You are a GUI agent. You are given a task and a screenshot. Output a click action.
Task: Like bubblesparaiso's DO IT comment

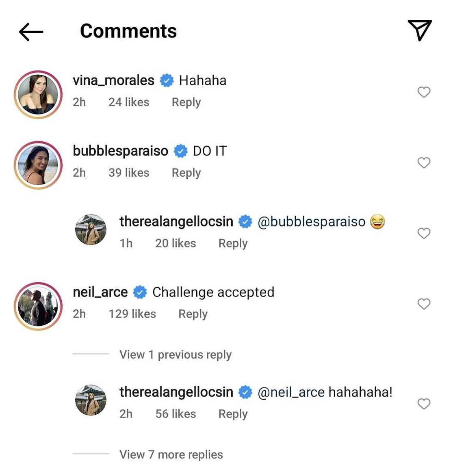pyautogui.click(x=424, y=163)
